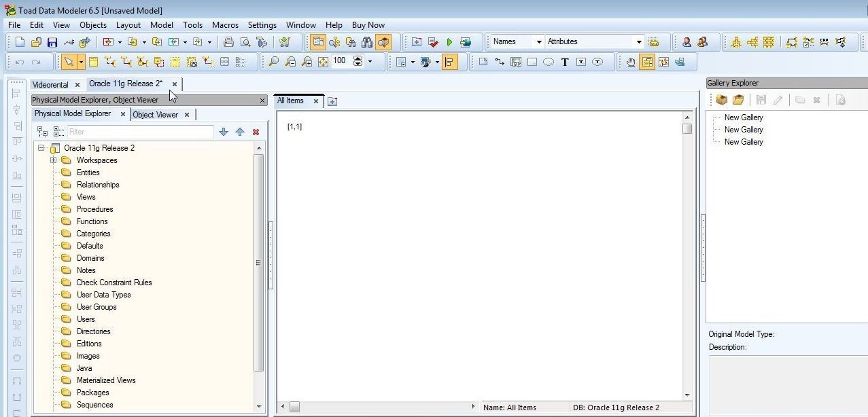Image resolution: width=868 pixels, height=417 pixels.
Task: Open new gallery box icon in Gallery Explorer
Action: click(x=722, y=100)
